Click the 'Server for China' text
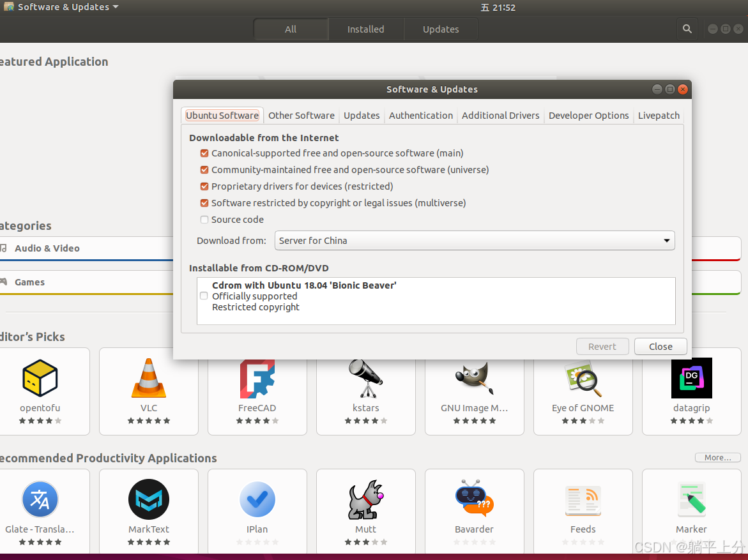 (313, 240)
